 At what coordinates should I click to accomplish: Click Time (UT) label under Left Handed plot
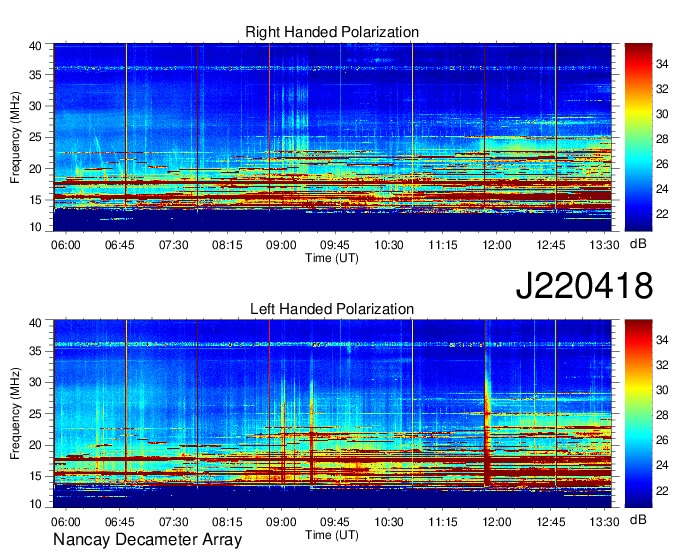click(332, 535)
